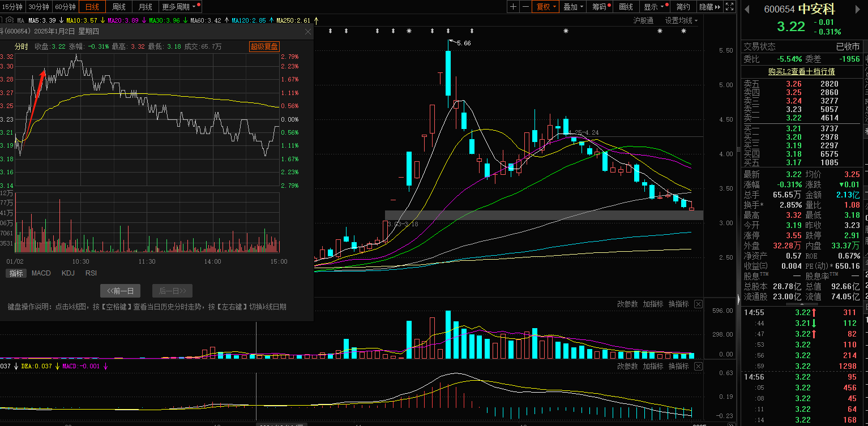Click the tick trade row with volume 1298

click(x=801, y=366)
